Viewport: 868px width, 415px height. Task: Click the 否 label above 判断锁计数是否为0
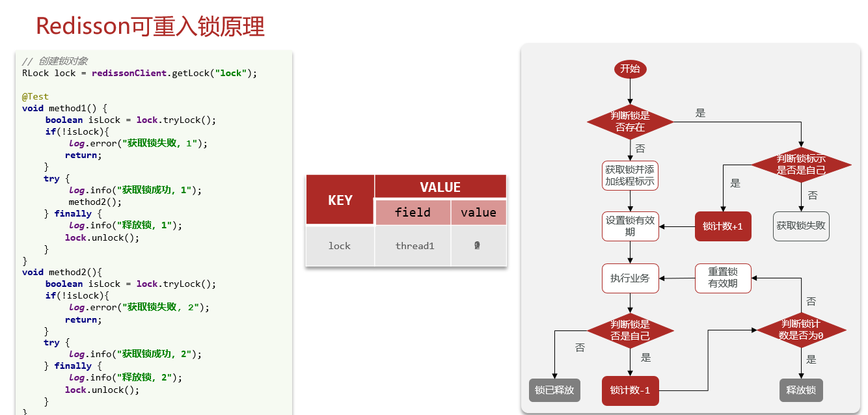811,302
